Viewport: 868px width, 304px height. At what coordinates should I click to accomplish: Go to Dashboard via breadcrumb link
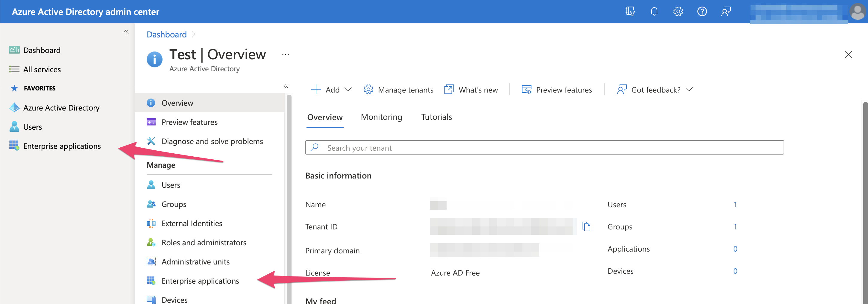point(166,34)
